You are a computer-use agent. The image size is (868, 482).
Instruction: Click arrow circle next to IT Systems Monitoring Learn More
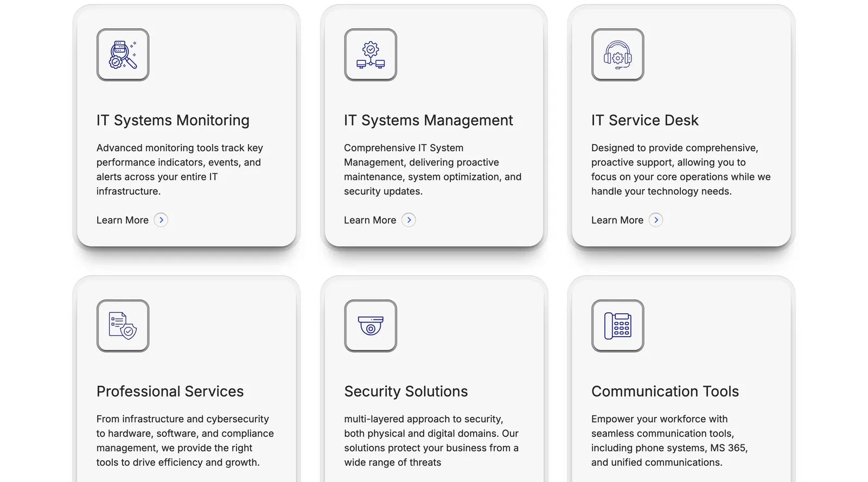pyautogui.click(x=161, y=220)
